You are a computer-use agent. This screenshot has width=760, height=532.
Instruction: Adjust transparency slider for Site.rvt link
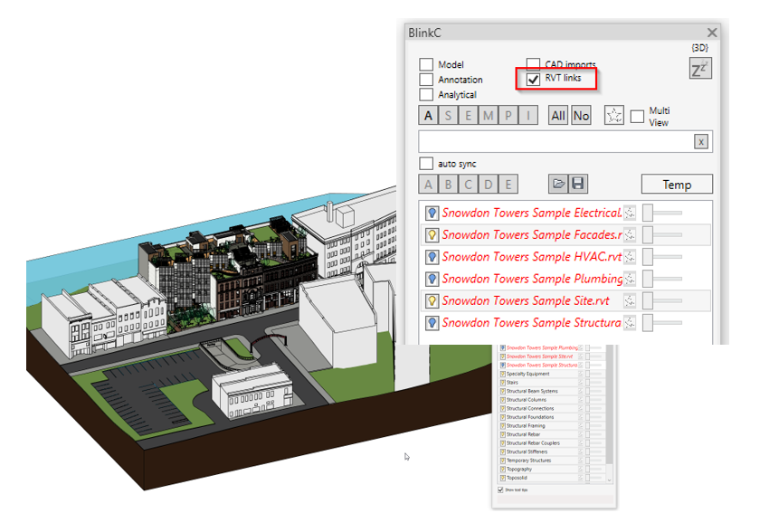tap(662, 301)
